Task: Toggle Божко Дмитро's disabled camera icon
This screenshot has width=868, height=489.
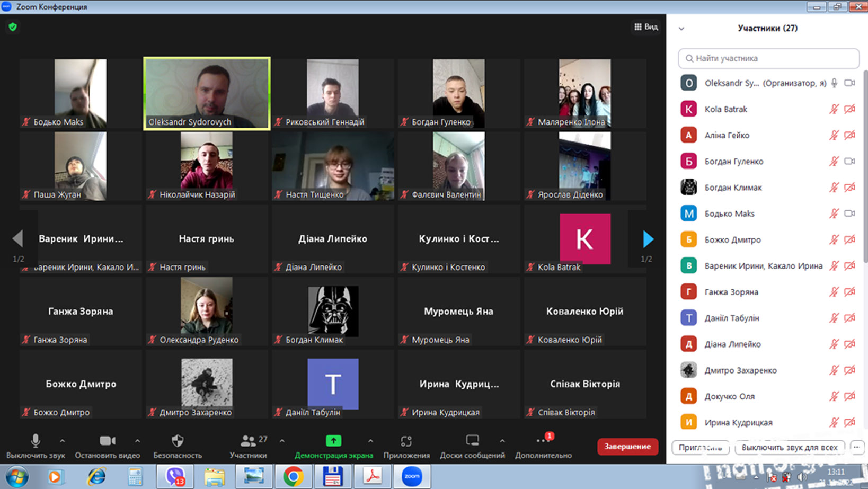Action: [x=849, y=239]
